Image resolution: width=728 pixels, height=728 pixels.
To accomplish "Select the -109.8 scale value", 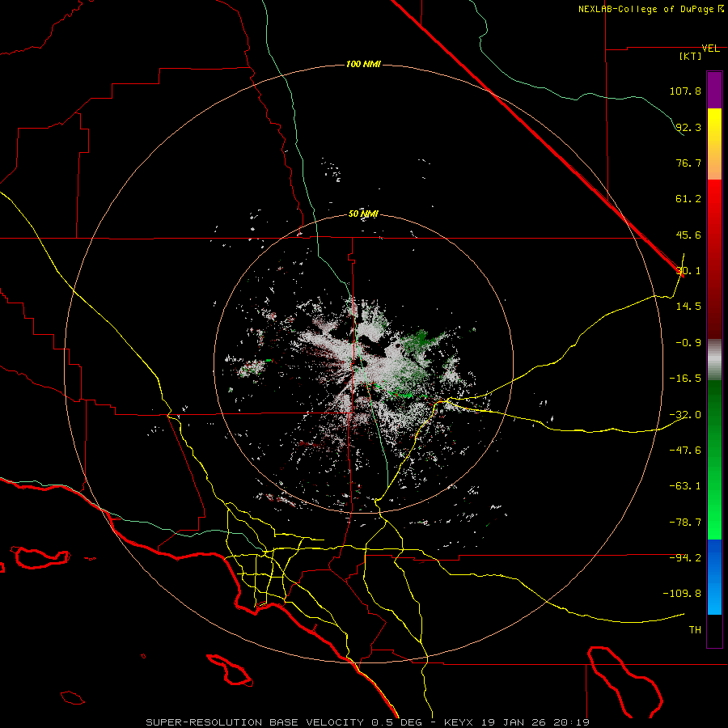I will pyautogui.click(x=682, y=594).
